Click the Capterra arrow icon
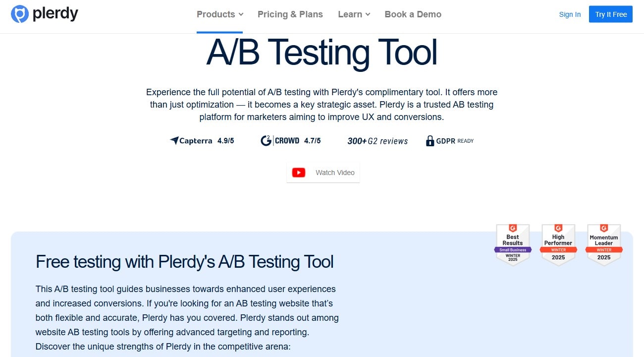 point(174,141)
